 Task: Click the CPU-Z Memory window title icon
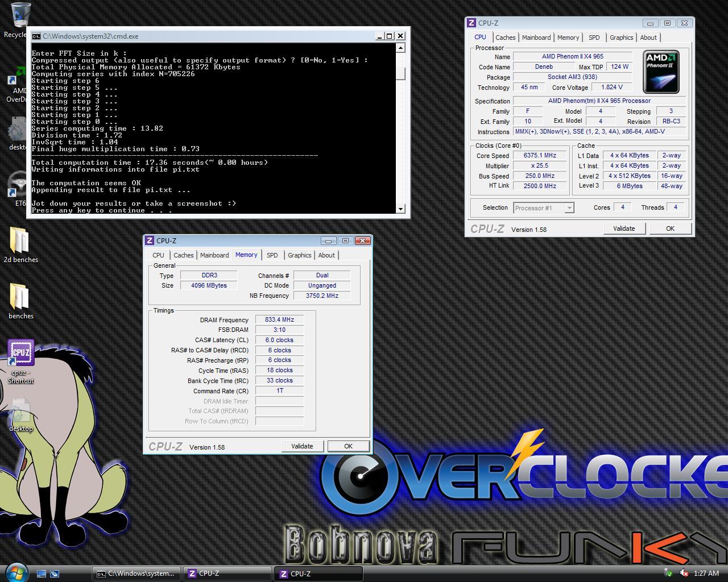point(150,240)
